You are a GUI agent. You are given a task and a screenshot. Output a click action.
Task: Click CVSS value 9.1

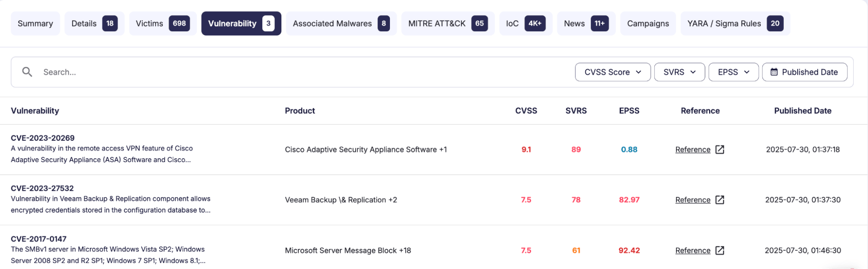pos(526,149)
